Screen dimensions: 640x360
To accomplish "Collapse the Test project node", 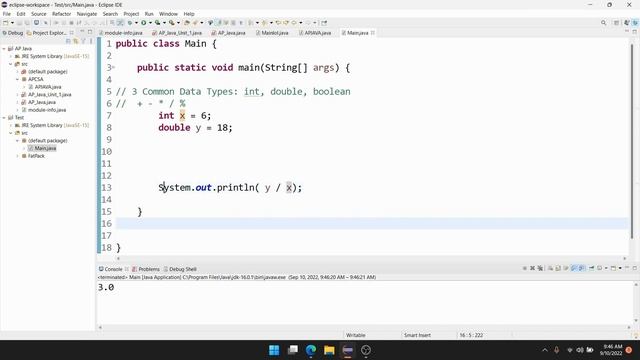I will [4, 118].
